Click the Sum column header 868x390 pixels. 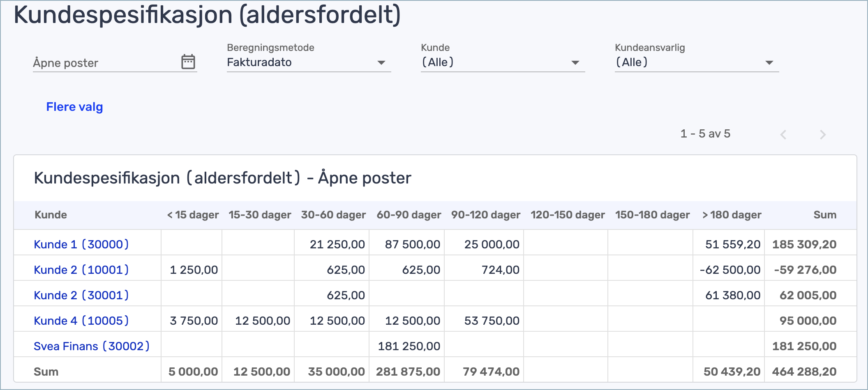[825, 215]
